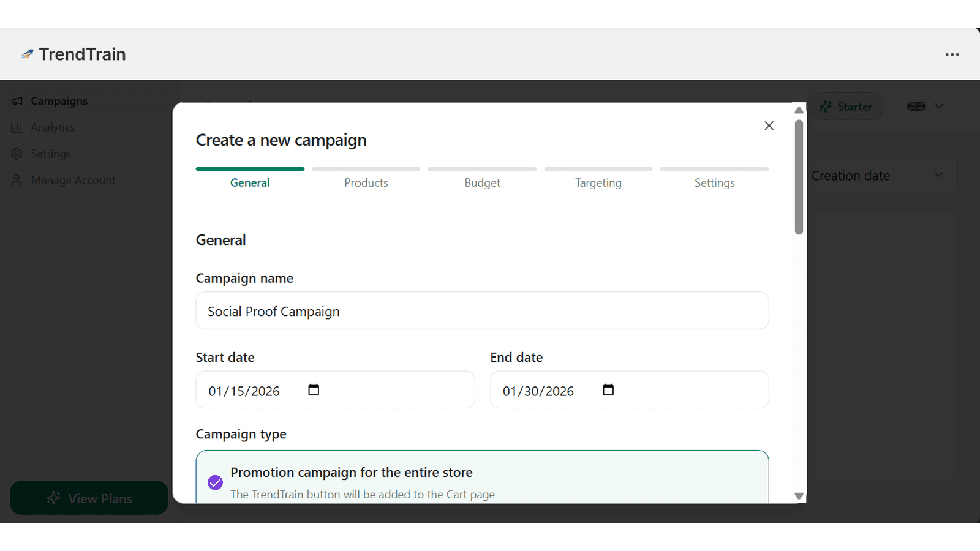Open Settings via the gear icon
Screen dimensions: 980x551
tap(17, 154)
